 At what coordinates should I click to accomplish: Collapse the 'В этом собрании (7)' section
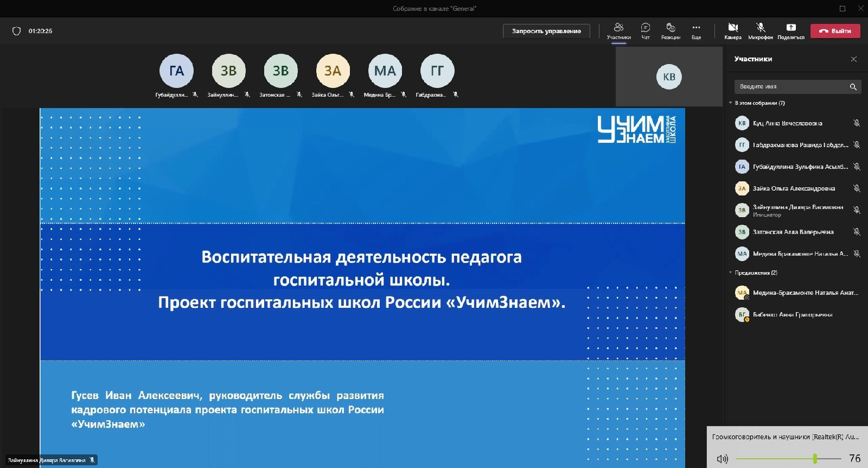(x=731, y=103)
